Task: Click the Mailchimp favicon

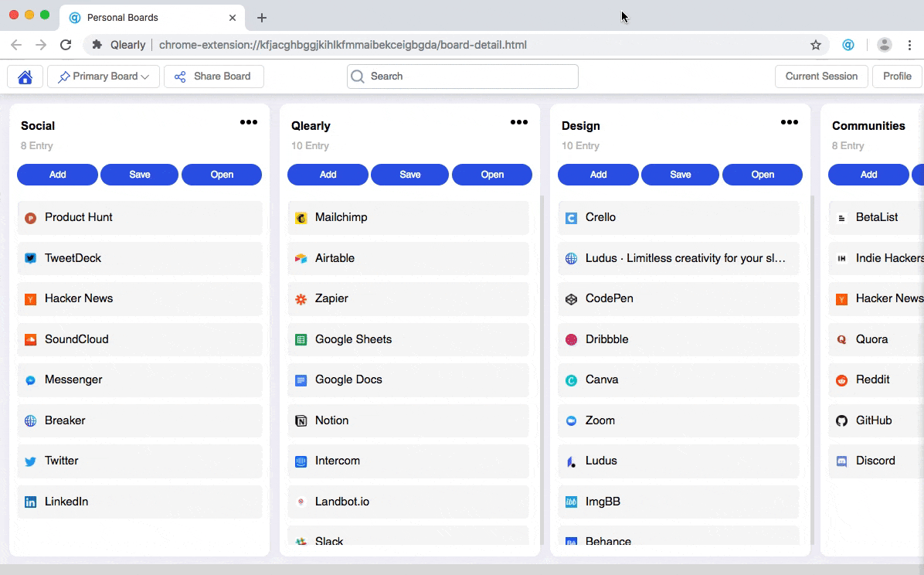Action: (x=301, y=218)
